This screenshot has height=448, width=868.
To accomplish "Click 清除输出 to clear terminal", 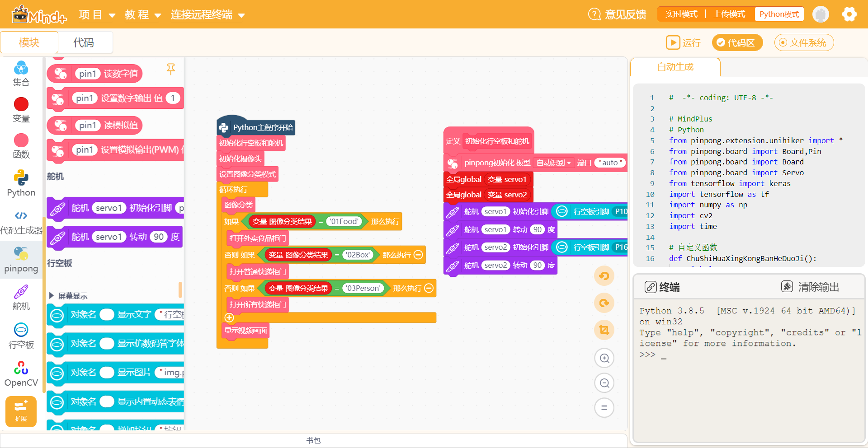I will pos(810,287).
